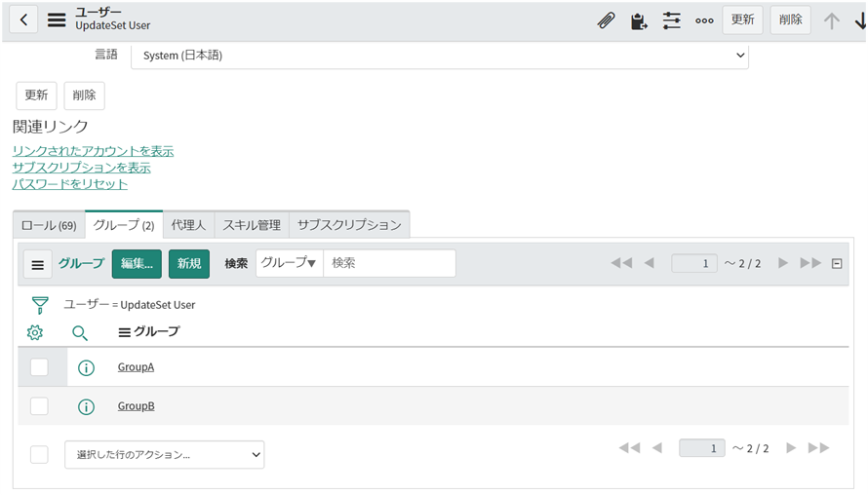
Task: Focus the 検索 text field
Action: coord(389,263)
